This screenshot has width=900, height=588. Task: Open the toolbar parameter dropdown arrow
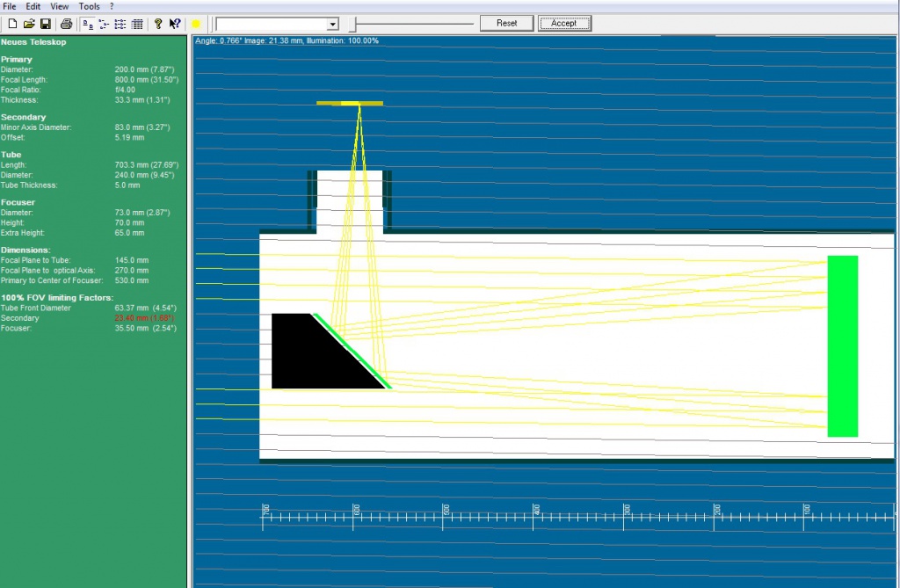(x=332, y=24)
